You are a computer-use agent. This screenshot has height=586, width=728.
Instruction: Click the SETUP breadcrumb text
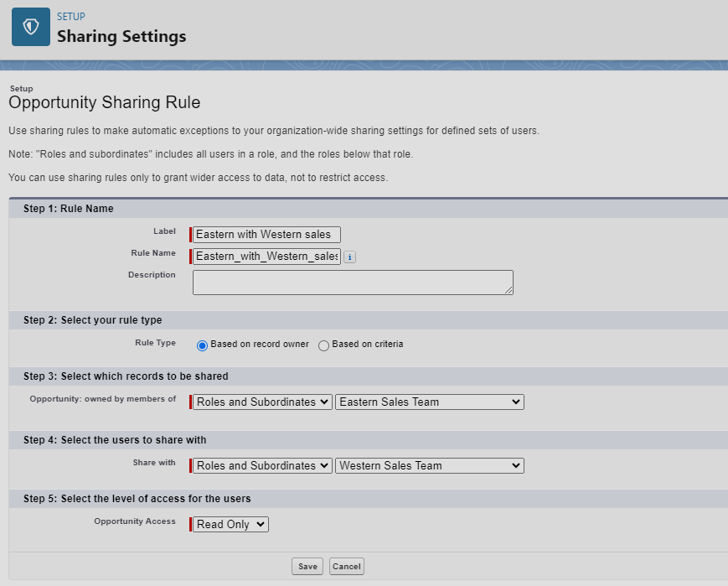tap(71, 17)
